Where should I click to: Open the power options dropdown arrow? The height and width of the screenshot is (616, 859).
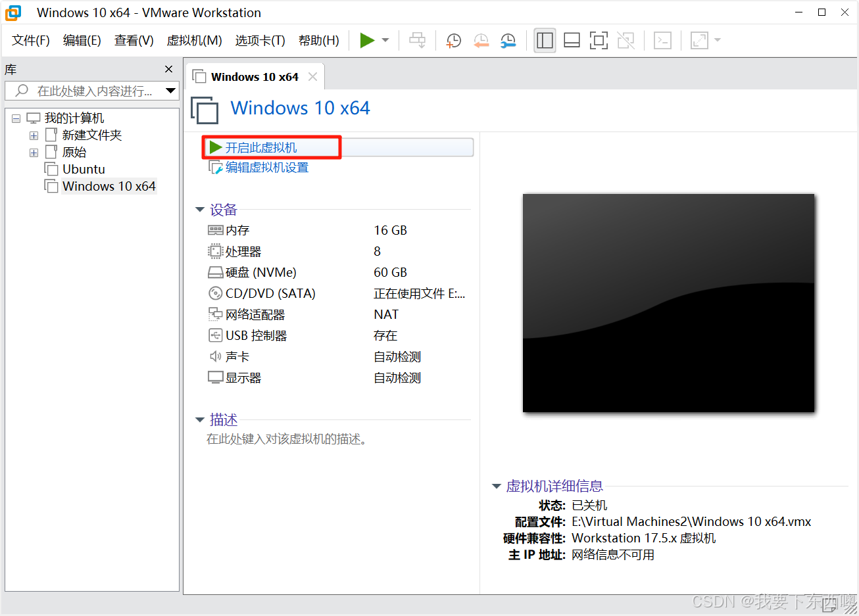click(385, 41)
